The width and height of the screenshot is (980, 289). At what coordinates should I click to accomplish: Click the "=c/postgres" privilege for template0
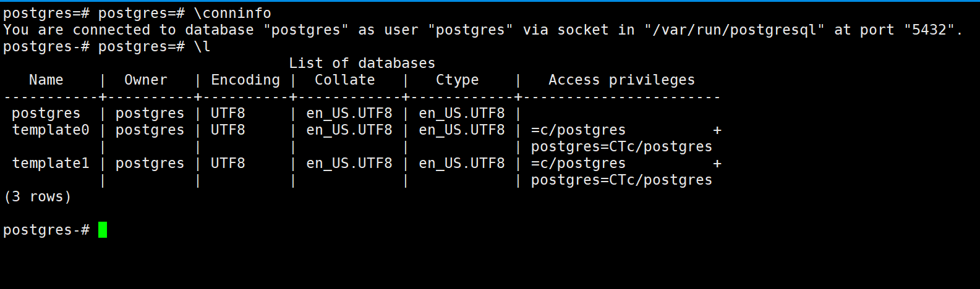coord(578,130)
